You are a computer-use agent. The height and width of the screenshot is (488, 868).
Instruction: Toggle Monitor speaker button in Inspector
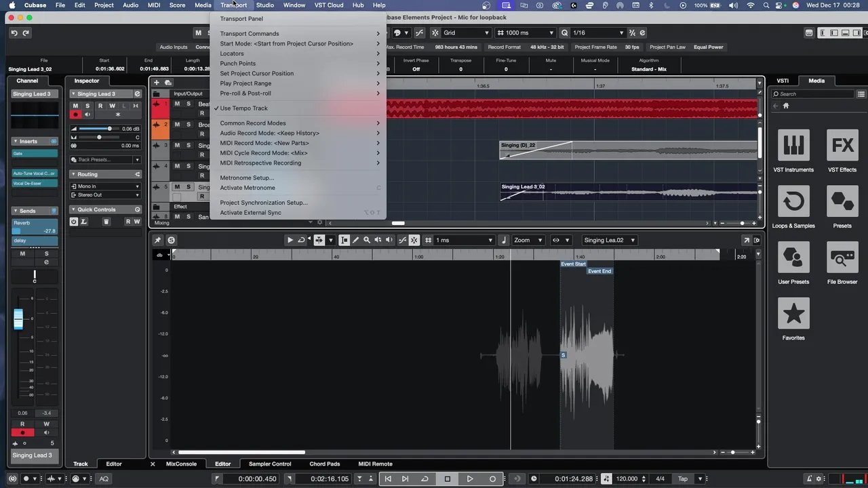pyautogui.click(x=87, y=115)
